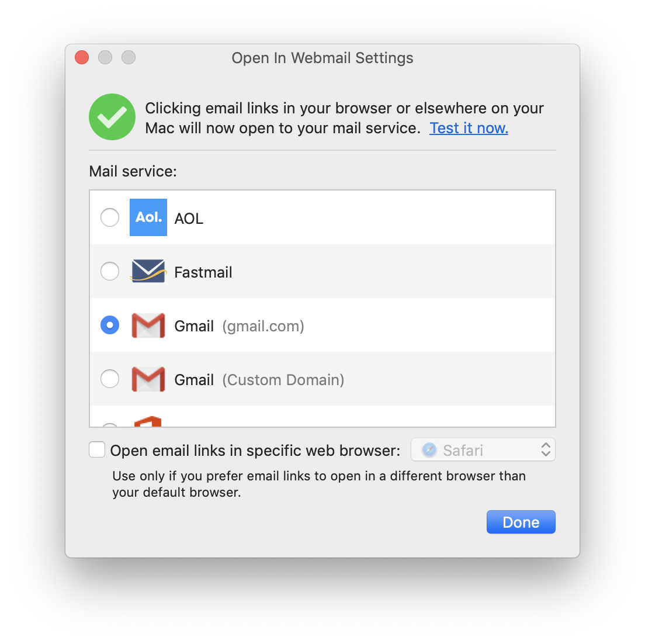Click the browser dropdown up-down arrows
The width and height of the screenshot is (645, 644).
[546, 450]
